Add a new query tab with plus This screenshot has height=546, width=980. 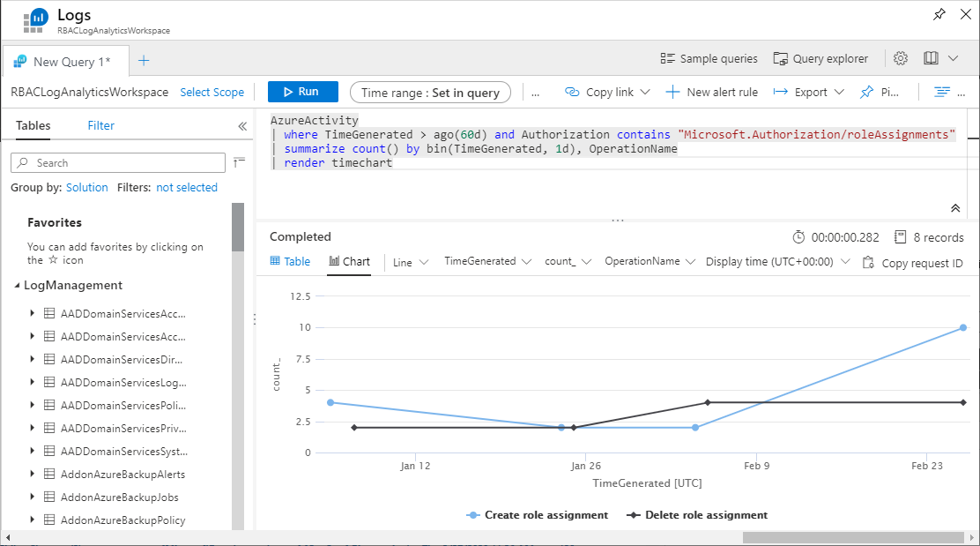coord(144,61)
